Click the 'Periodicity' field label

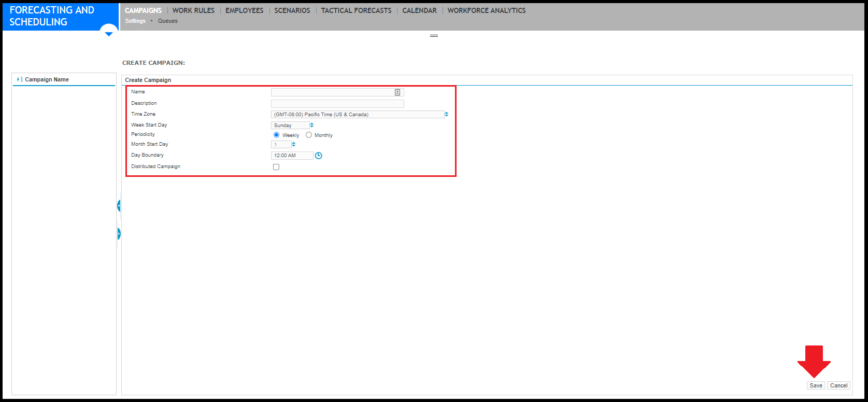pos(143,134)
